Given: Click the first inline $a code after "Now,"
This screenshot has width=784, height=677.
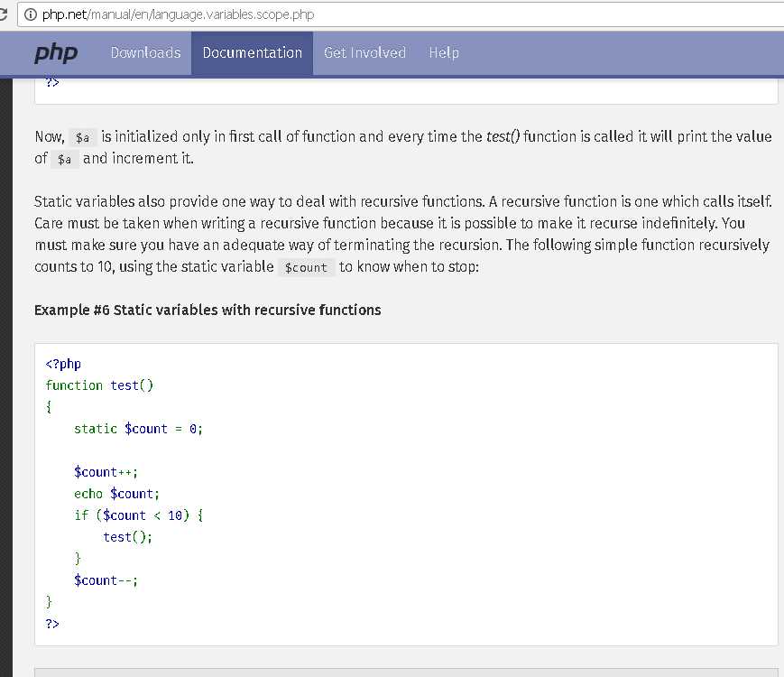Looking at the screenshot, I should pyautogui.click(x=82, y=138).
